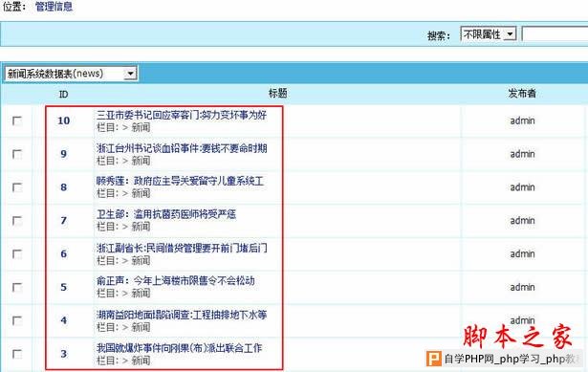Screen dimensions: 588x372
Task: Check the checkbox for article ID 10
Action: point(17,120)
